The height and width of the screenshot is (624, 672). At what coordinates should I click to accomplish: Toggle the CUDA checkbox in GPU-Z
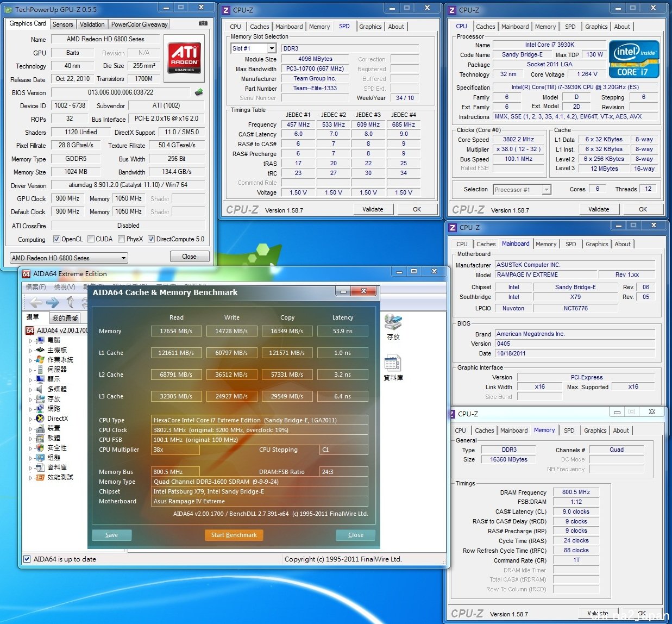click(x=91, y=239)
